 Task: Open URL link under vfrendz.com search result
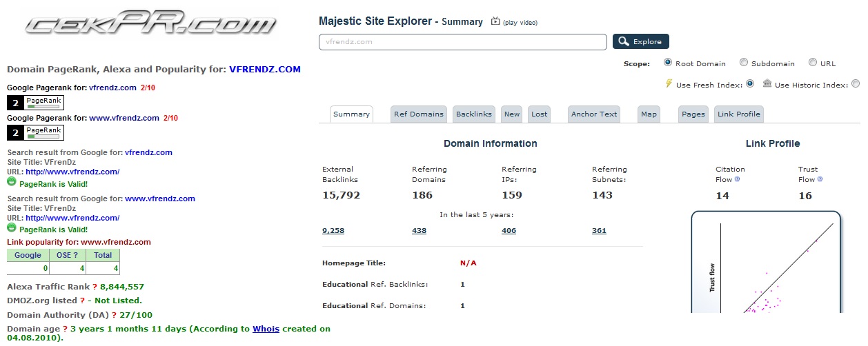(x=72, y=172)
